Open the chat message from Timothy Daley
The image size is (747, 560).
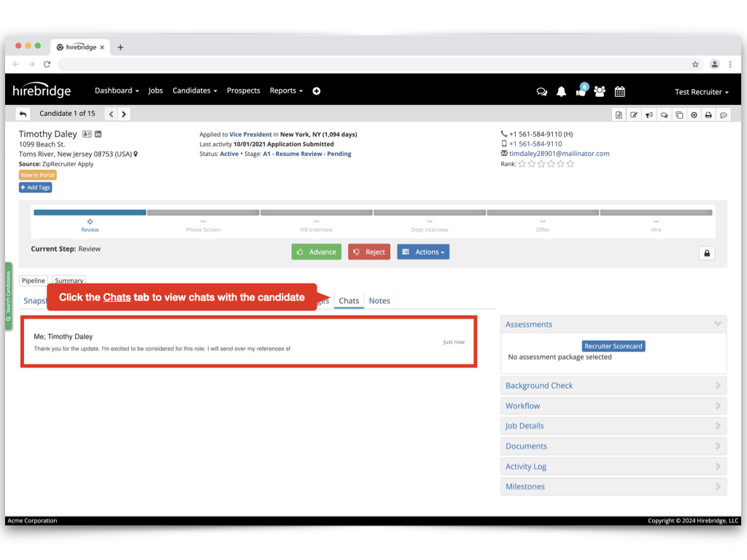[x=248, y=342]
